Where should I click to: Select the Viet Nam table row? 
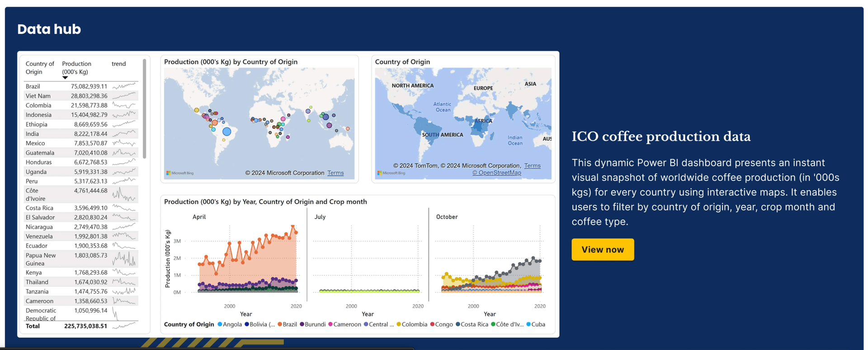(x=81, y=96)
